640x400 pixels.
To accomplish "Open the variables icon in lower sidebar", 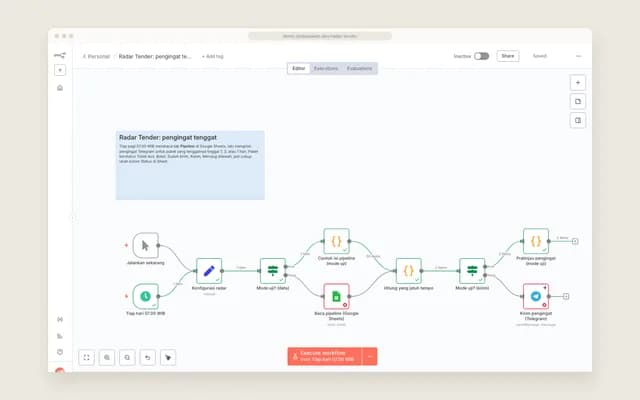I will click(60, 319).
